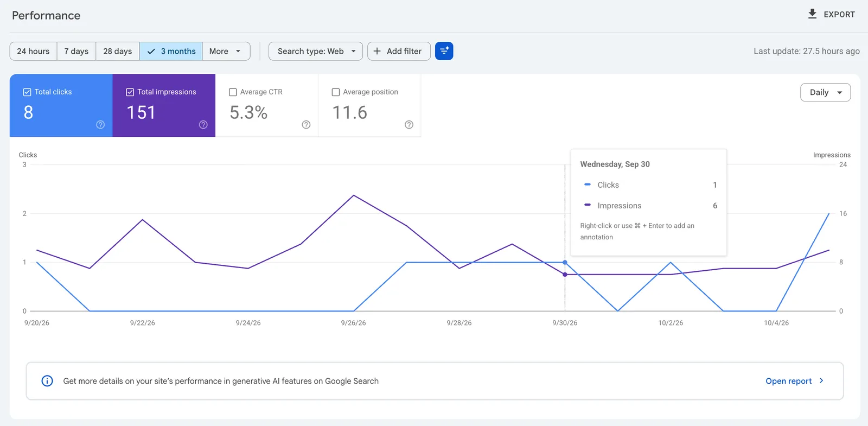The height and width of the screenshot is (426, 868).
Task: Click the 9/26/26 date axis label
Action: 353,323
